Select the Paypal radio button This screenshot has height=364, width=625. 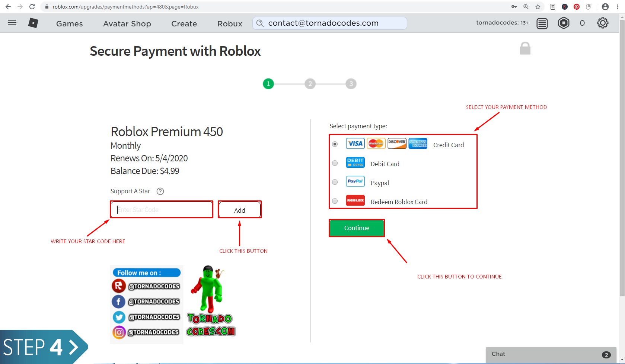[335, 182]
